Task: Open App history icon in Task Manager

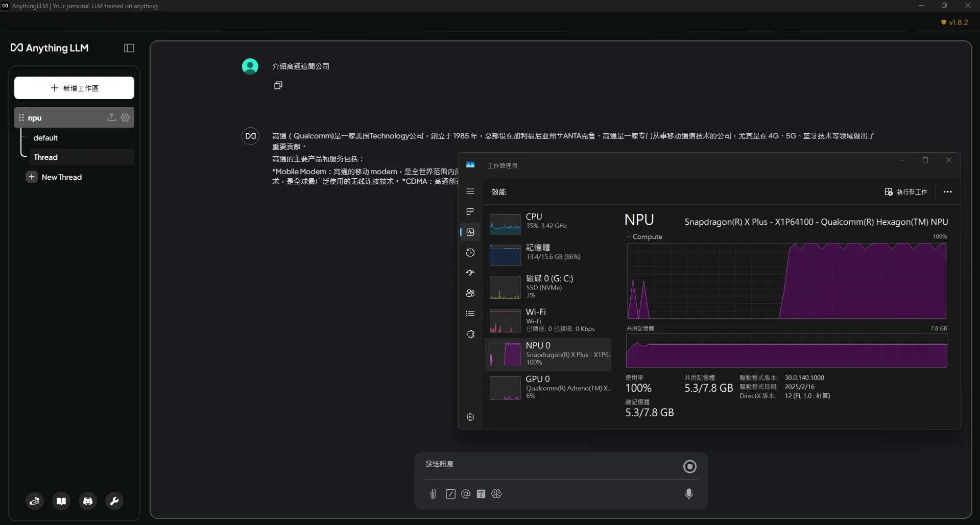Action: tap(470, 252)
